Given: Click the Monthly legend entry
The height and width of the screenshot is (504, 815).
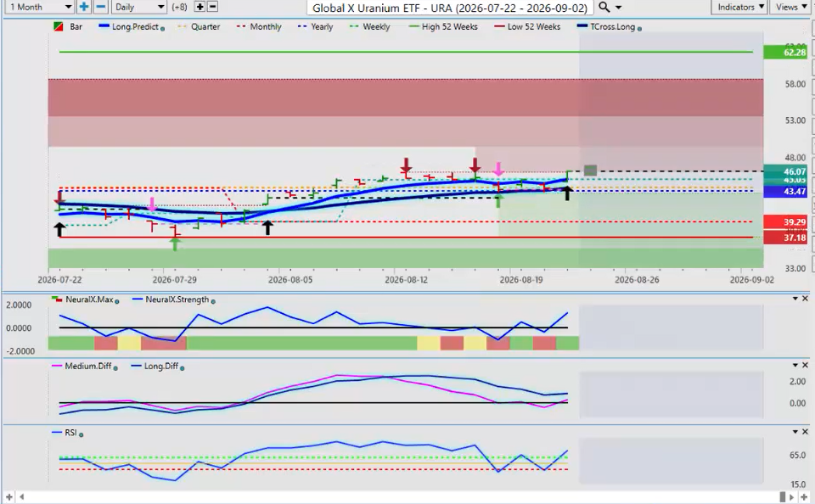Looking at the screenshot, I should tap(259, 26).
